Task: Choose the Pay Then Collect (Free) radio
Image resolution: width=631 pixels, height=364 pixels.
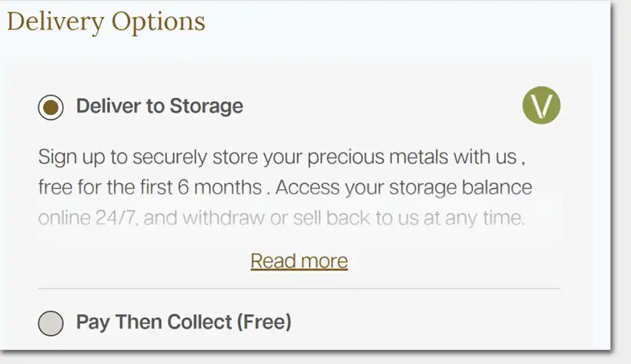Action: coord(51,323)
